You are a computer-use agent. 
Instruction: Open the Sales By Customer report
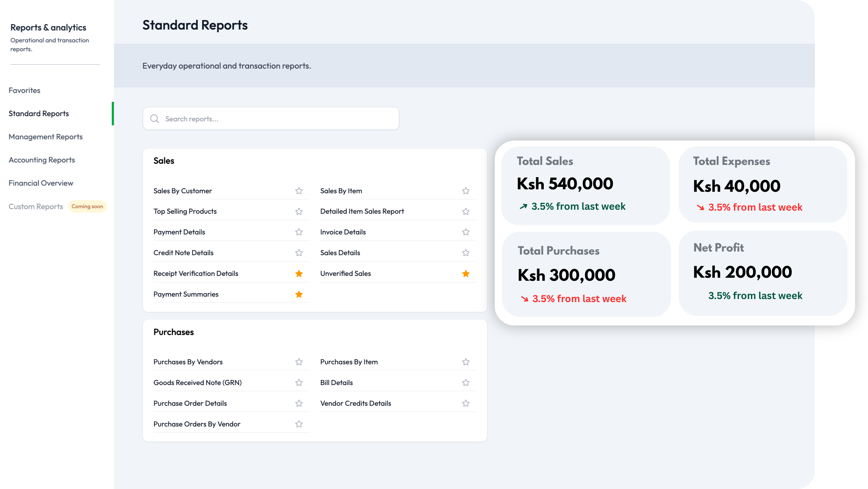[x=183, y=191]
